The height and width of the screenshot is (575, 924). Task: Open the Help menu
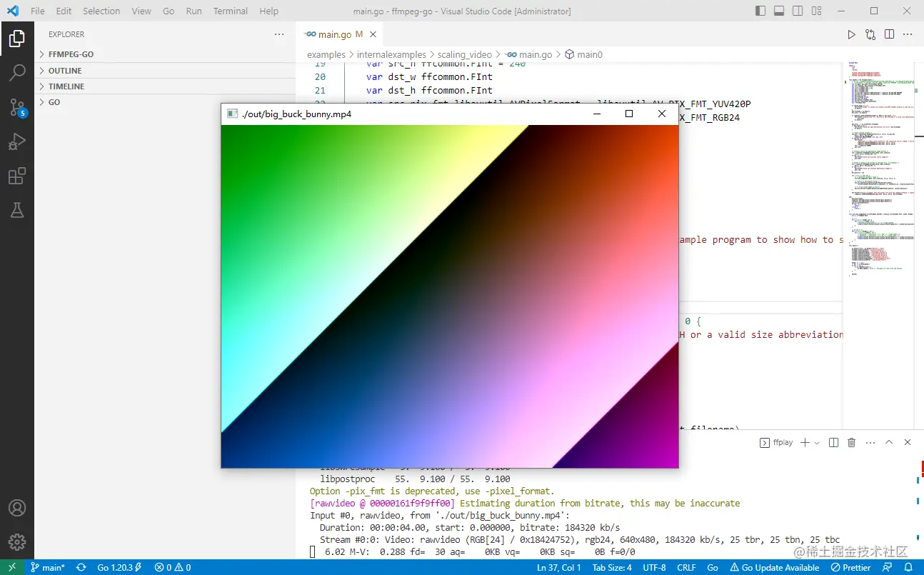[269, 11]
